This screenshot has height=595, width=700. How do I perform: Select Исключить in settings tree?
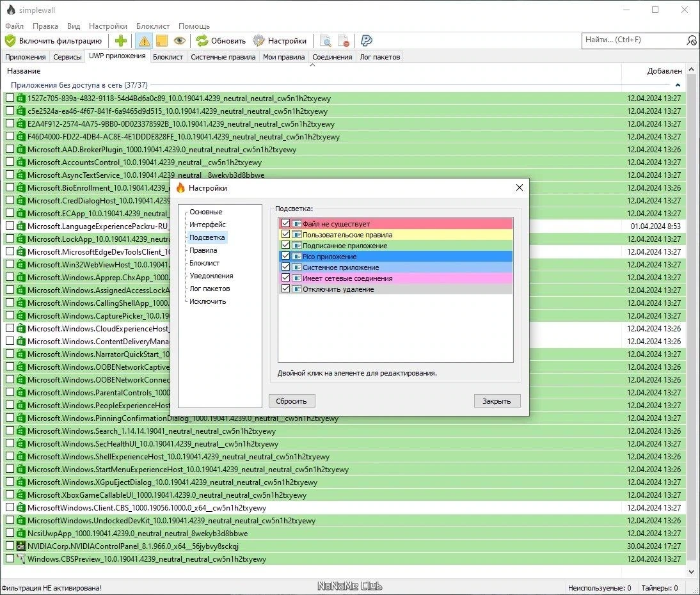point(207,301)
